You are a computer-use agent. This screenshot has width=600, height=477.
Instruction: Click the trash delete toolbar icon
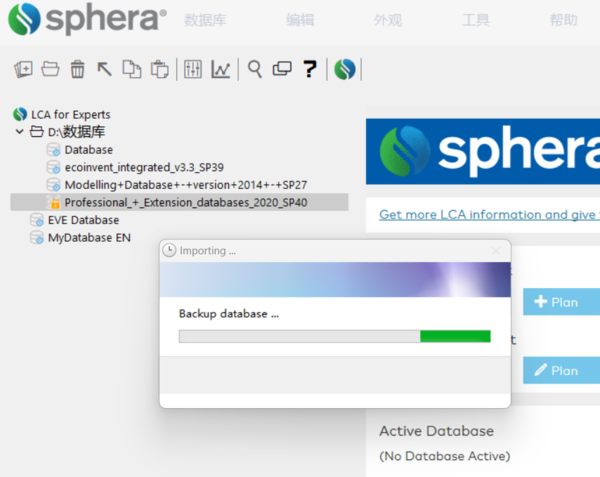[x=77, y=69]
